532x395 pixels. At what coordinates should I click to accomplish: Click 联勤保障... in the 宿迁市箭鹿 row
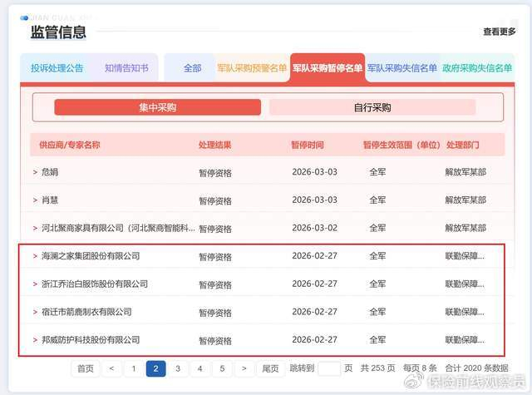[465, 312]
